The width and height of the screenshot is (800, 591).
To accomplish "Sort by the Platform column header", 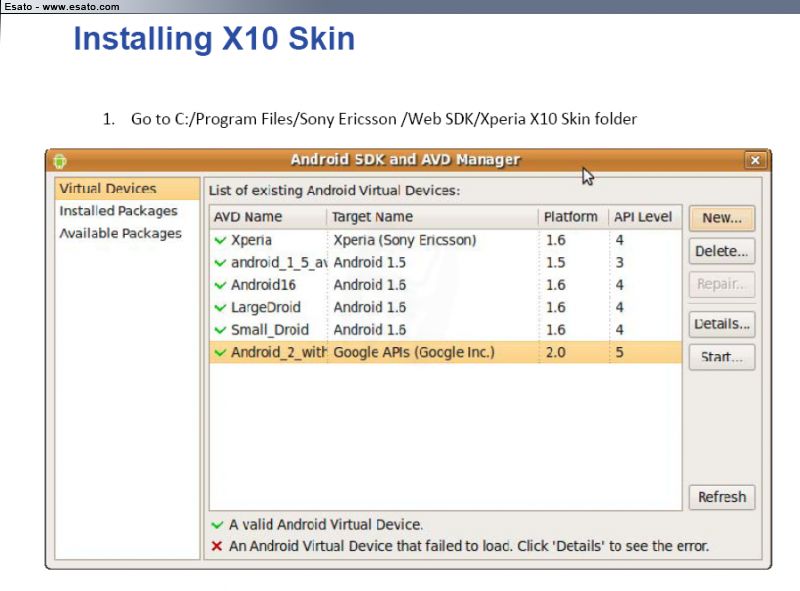I will 573,217.
